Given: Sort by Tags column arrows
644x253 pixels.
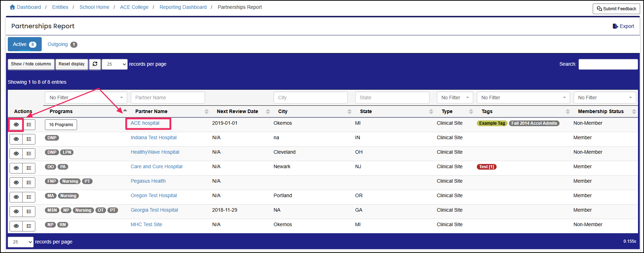Looking at the screenshot, I should 568,111.
